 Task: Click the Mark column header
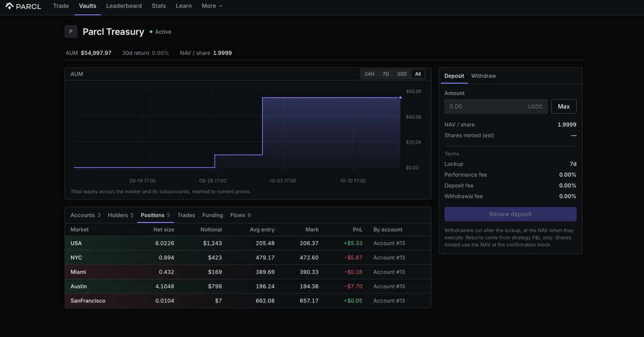312,230
